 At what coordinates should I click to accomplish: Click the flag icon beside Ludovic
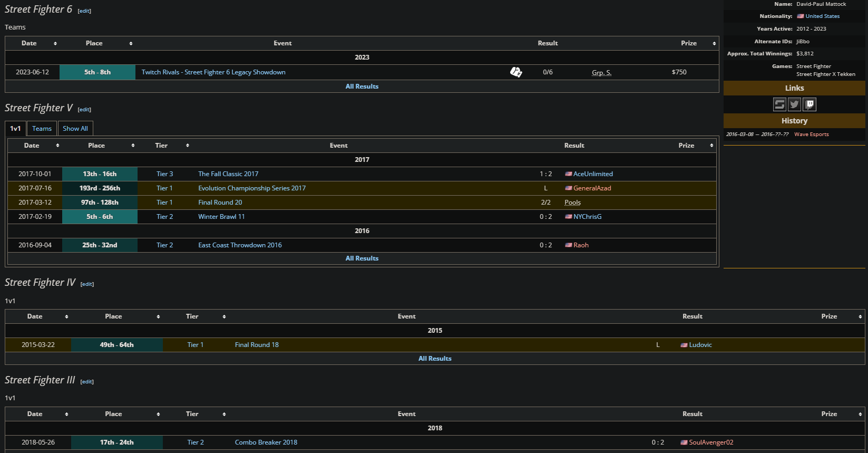684,345
